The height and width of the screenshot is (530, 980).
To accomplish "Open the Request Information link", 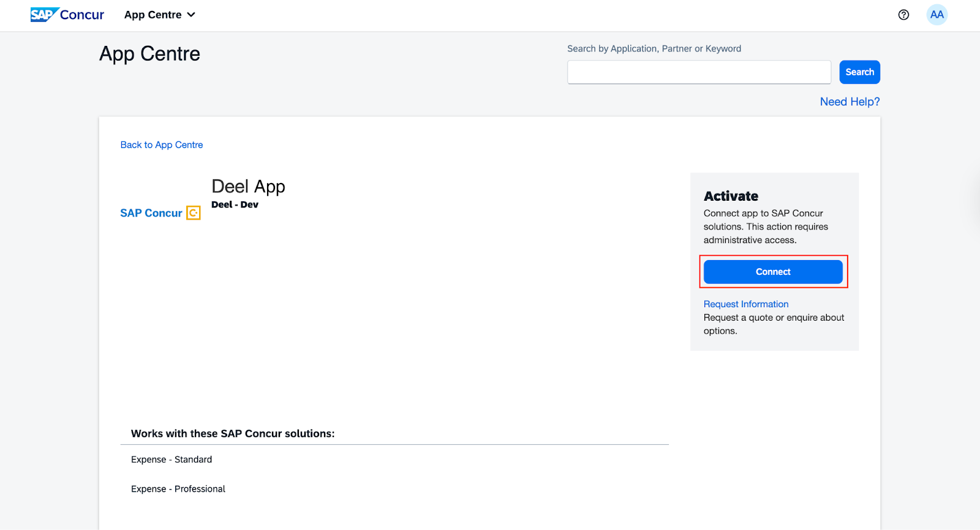I will (x=745, y=304).
